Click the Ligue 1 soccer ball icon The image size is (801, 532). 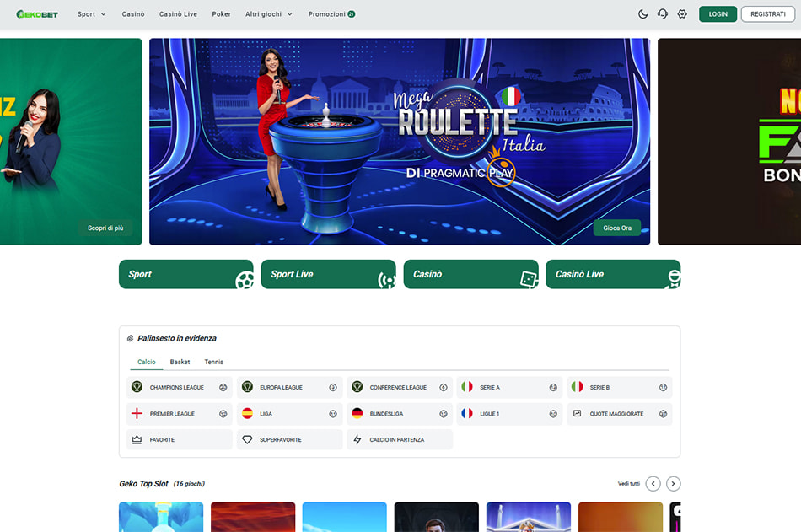click(x=553, y=414)
